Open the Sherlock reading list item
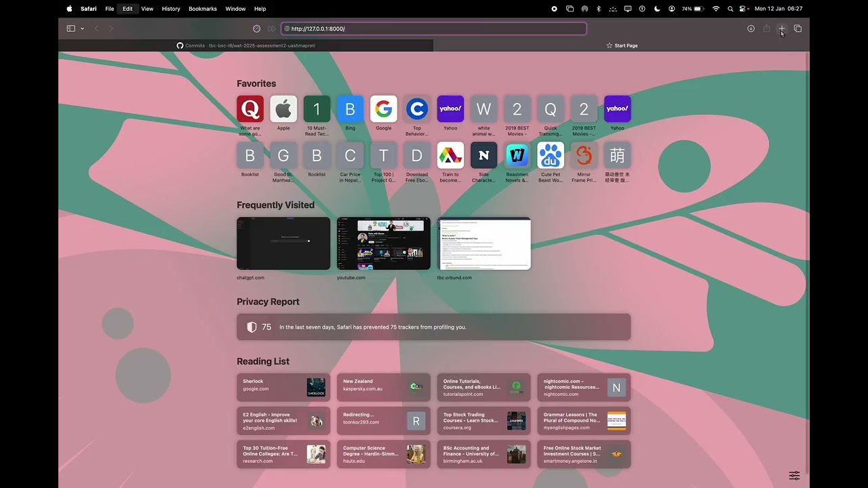 point(283,388)
